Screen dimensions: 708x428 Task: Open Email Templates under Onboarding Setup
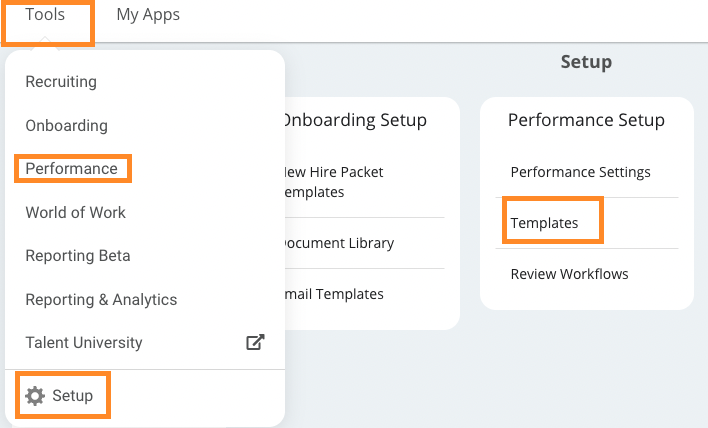coord(334,294)
